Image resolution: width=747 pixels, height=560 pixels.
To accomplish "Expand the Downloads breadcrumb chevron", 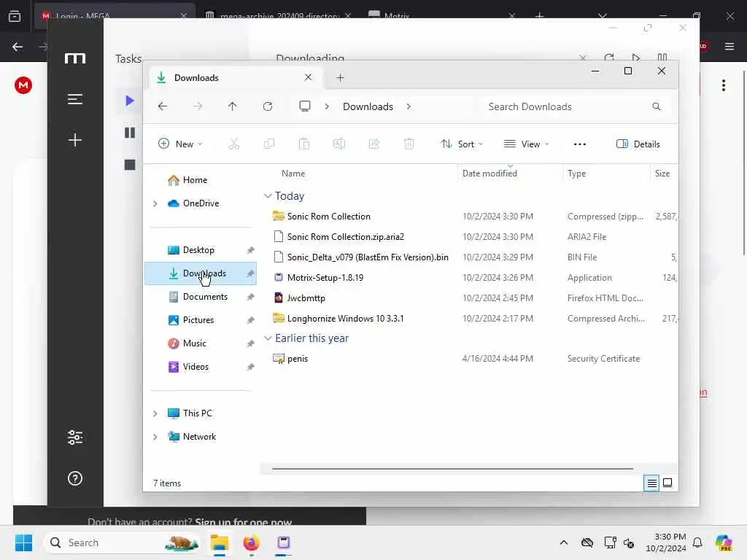I will point(409,106).
